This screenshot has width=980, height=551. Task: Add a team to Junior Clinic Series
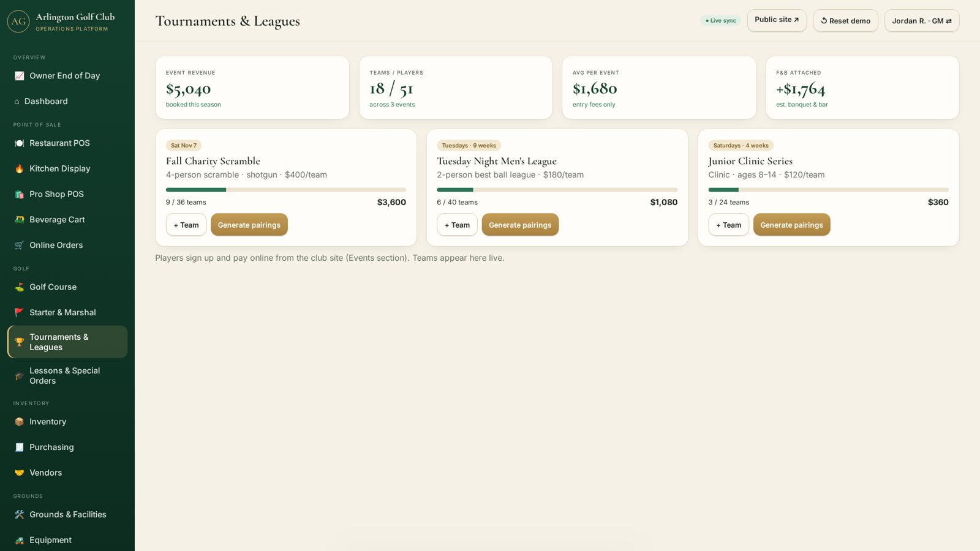tap(729, 225)
